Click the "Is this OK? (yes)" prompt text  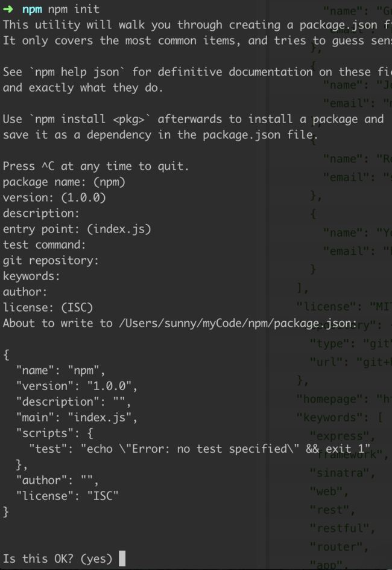58,559
